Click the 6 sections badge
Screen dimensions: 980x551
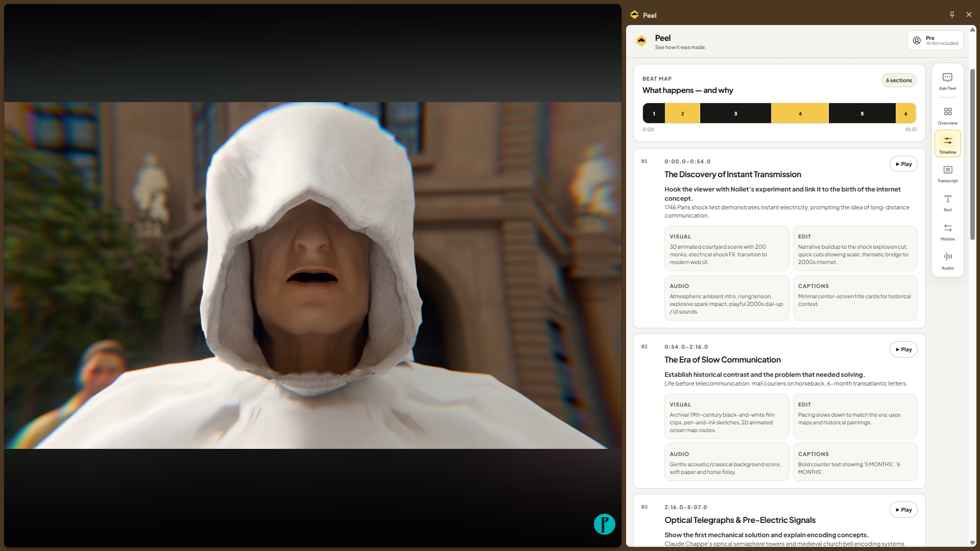pos(899,80)
